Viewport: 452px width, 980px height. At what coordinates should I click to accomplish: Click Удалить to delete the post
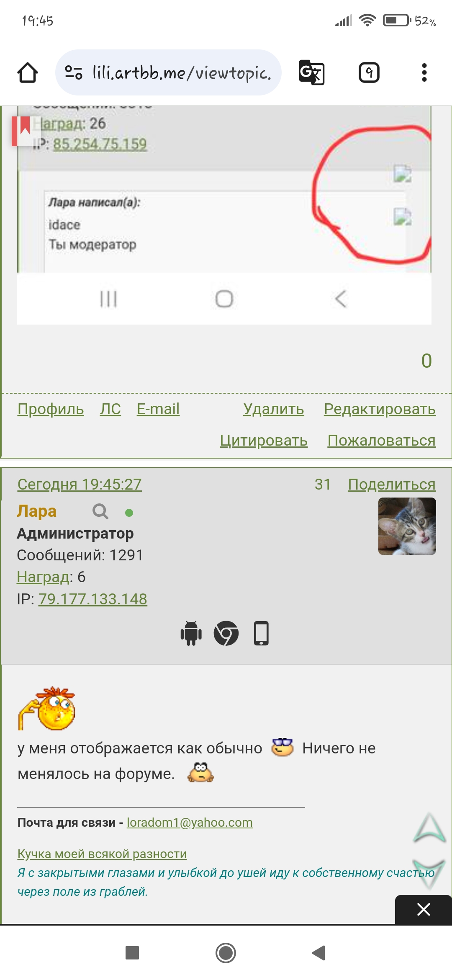coord(274,409)
